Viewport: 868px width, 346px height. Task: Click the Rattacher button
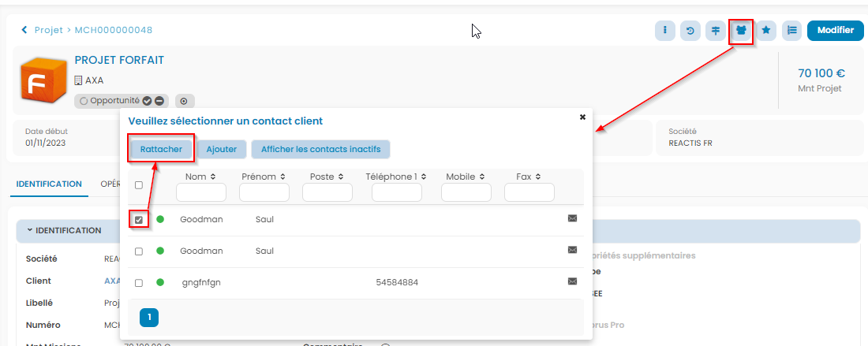click(161, 149)
